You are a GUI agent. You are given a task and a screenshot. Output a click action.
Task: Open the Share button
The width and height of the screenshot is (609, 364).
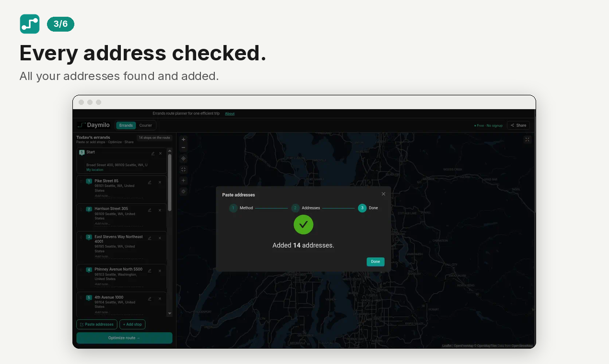518,125
